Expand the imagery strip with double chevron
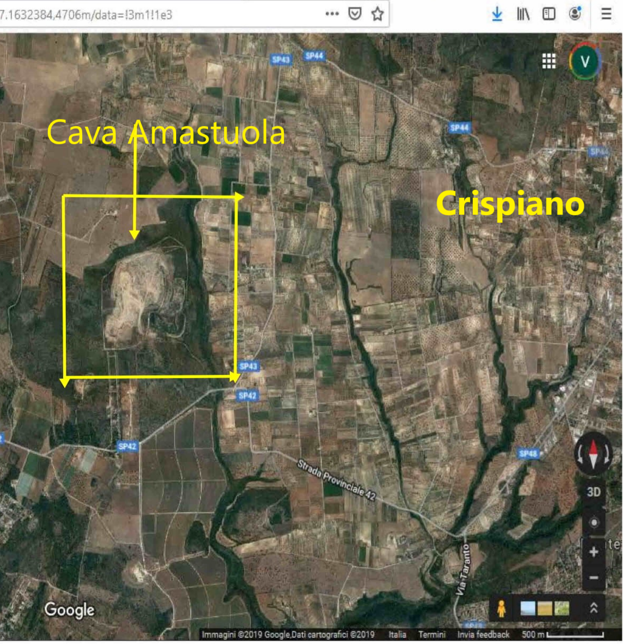644x644 pixels. click(x=594, y=608)
